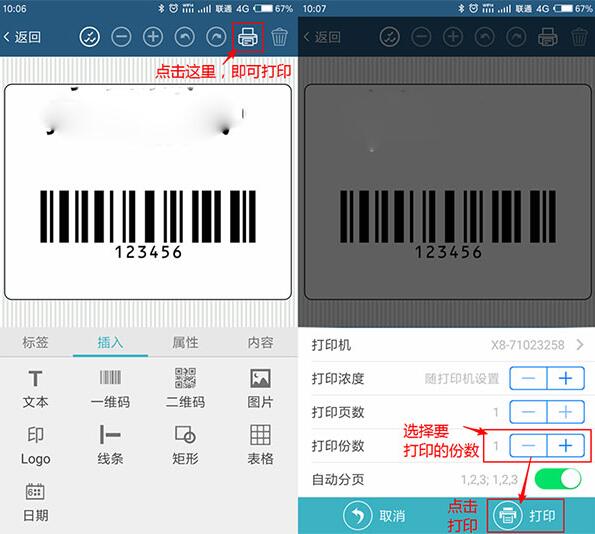Switch to 内容 tab

260,342
